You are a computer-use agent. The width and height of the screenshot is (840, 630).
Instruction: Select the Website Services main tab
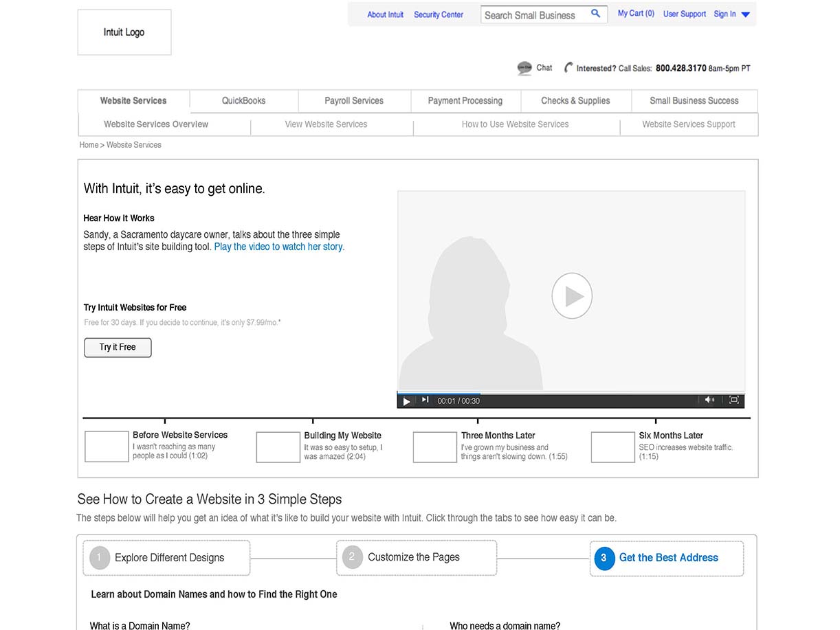133,101
